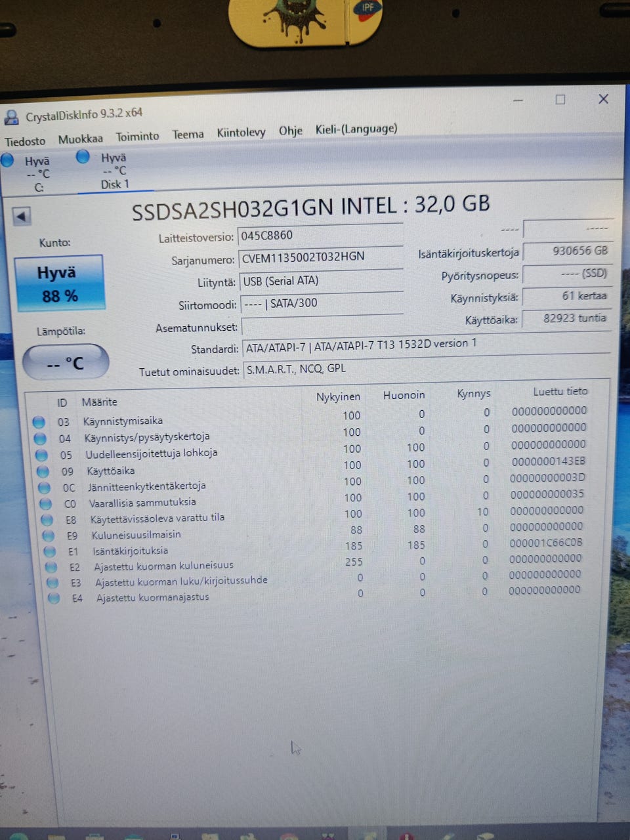Open the Ohje menu

click(290, 131)
